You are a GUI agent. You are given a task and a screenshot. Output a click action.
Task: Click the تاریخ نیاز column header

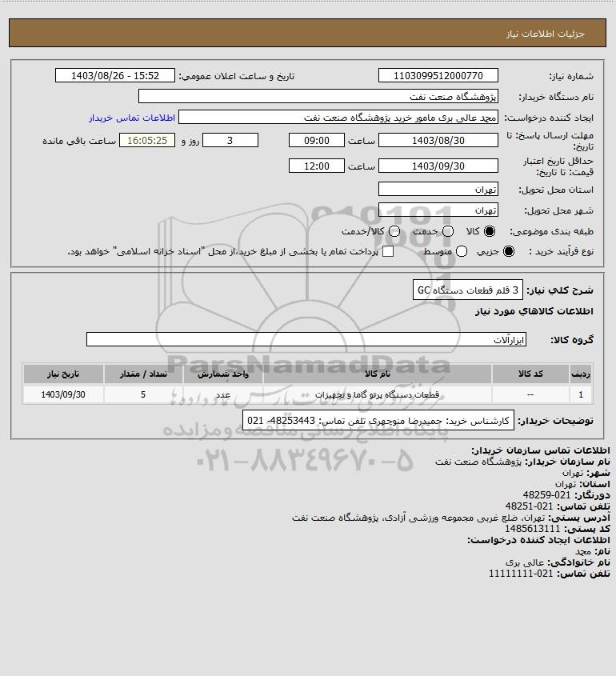pyautogui.click(x=63, y=374)
